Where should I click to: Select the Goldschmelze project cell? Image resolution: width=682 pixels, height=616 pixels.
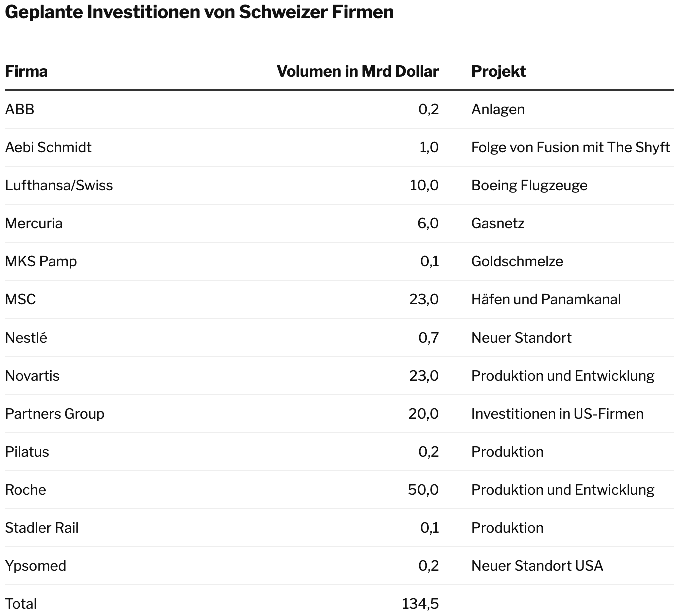(517, 261)
